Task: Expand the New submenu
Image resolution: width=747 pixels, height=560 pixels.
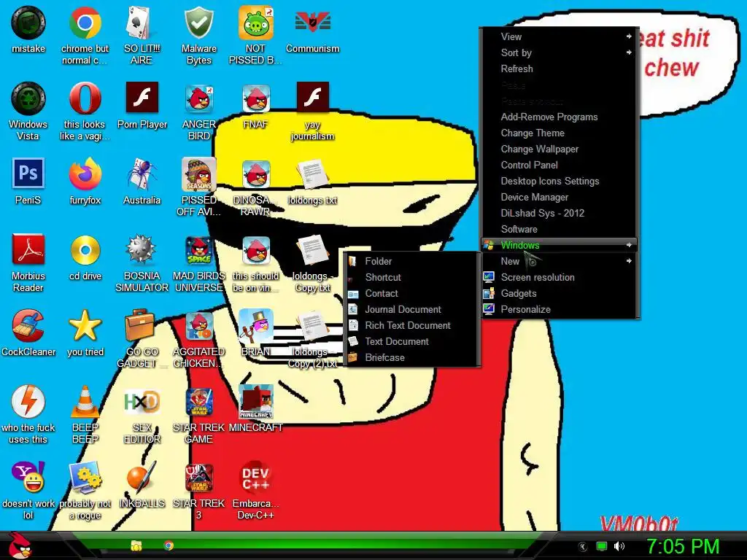Action: (560, 262)
